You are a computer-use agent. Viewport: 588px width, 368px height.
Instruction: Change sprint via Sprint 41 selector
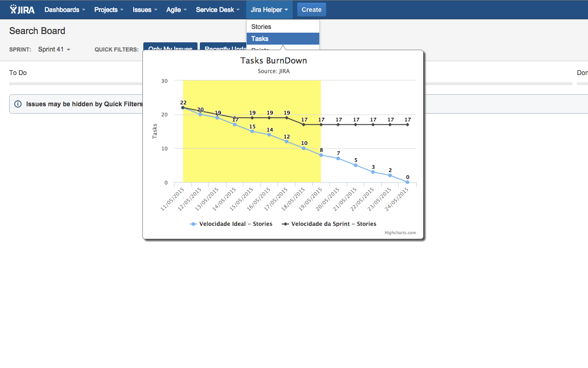pyautogui.click(x=54, y=49)
